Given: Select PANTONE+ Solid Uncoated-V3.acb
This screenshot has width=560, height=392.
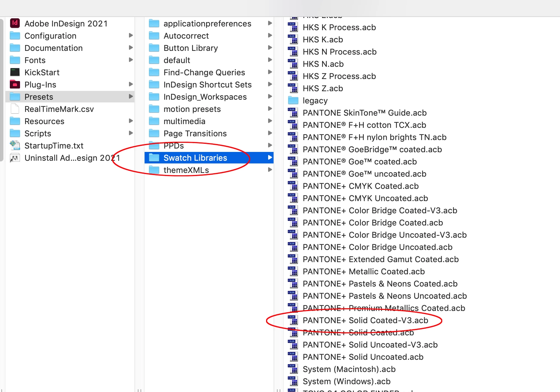Looking at the screenshot, I should [x=370, y=345].
